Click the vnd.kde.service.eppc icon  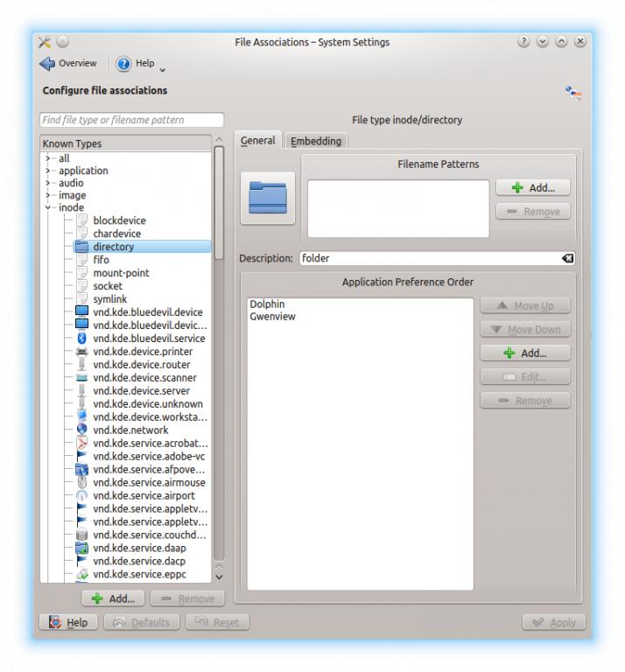point(82,574)
